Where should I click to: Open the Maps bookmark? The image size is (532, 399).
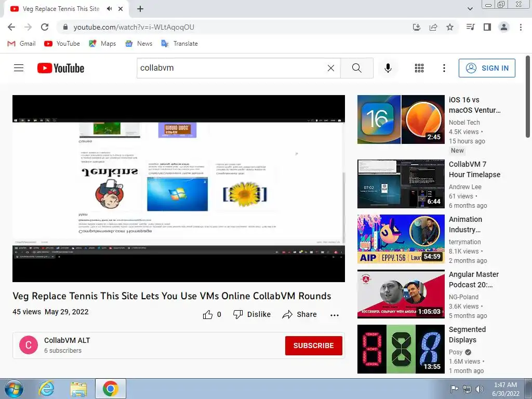102,44
